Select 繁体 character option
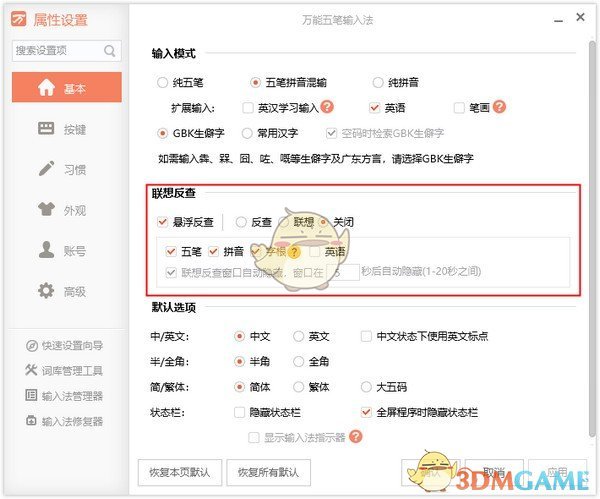The height and width of the screenshot is (499, 600). 298,387
